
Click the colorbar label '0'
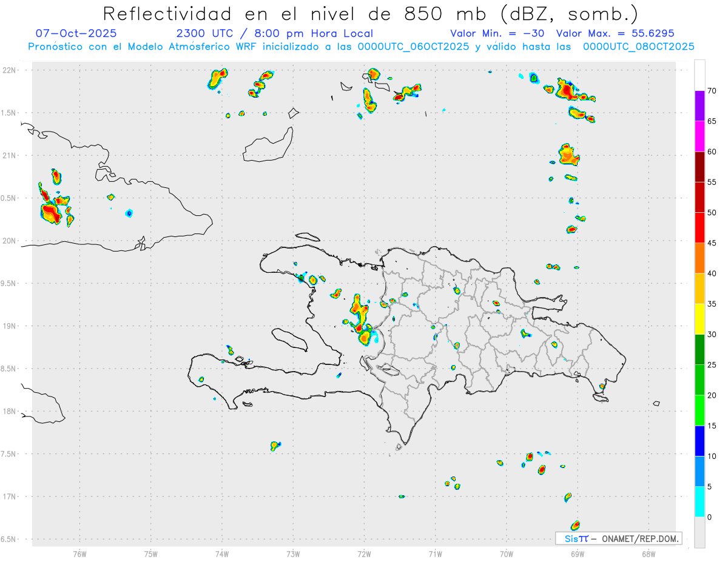(x=710, y=517)
